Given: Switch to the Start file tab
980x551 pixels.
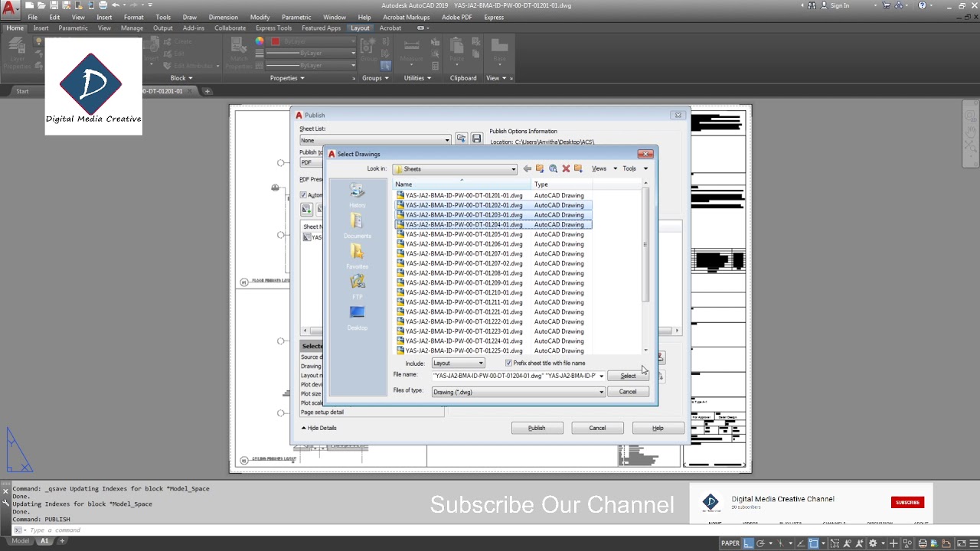Looking at the screenshot, I should point(22,91).
